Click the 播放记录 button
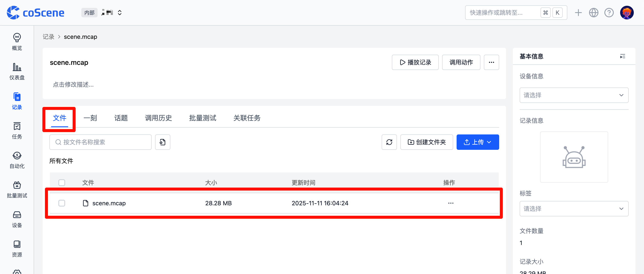This screenshot has width=644, height=274. pyautogui.click(x=415, y=62)
